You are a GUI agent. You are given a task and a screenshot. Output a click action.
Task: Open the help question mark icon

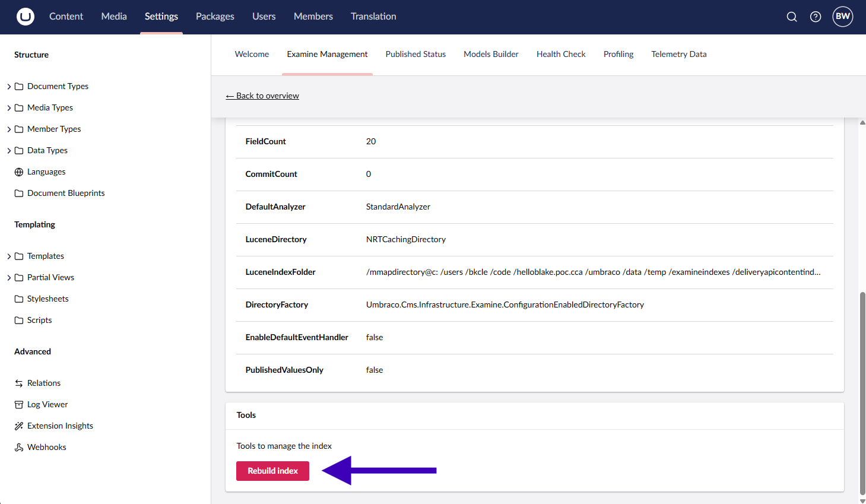click(x=816, y=17)
